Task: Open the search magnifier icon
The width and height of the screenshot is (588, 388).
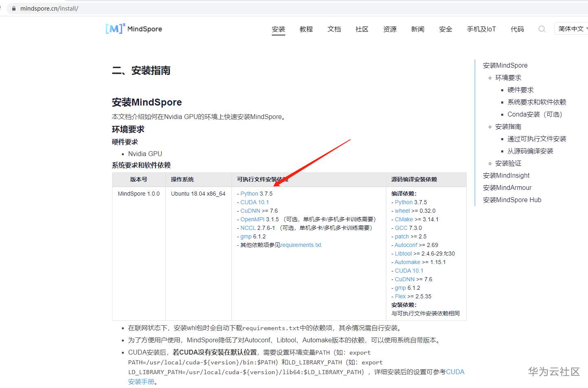Action: (542, 29)
